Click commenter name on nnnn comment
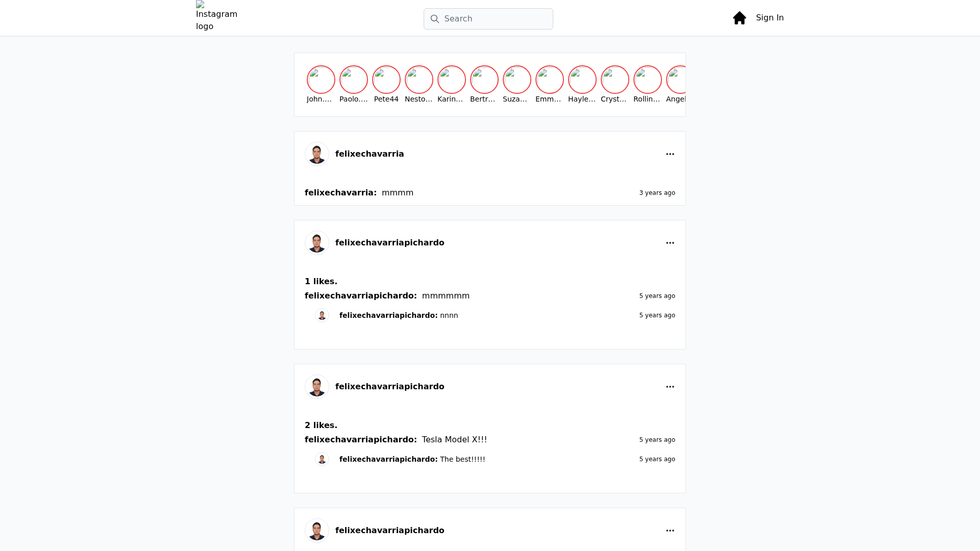 pos(388,315)
